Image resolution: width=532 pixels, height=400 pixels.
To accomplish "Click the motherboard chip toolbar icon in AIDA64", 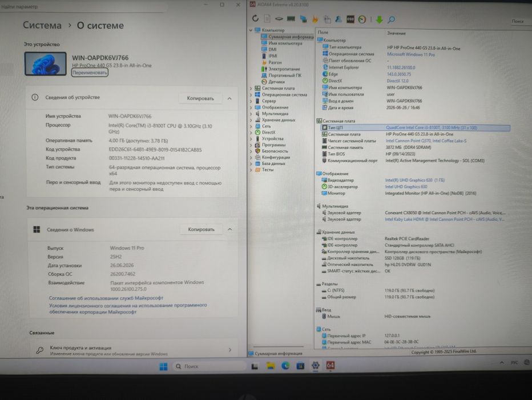I will coord(279,19).
